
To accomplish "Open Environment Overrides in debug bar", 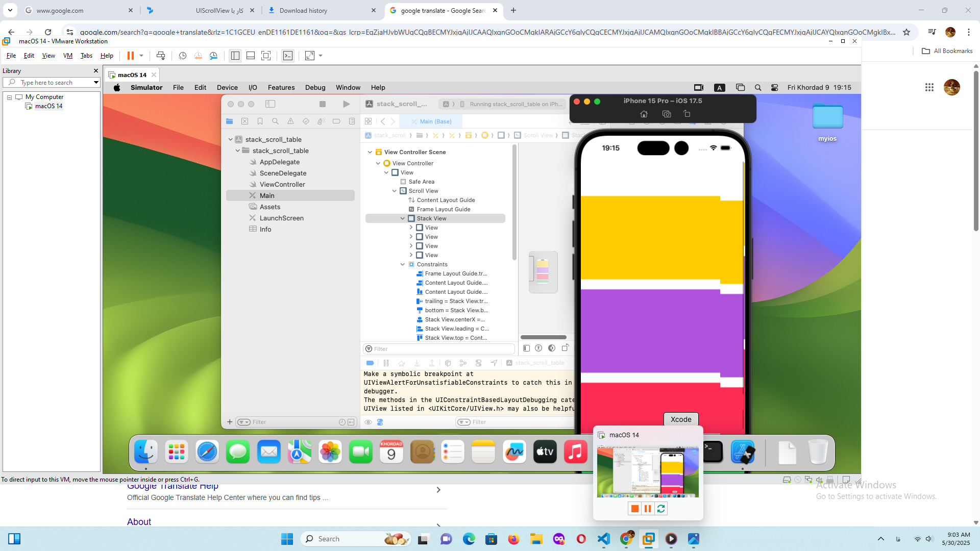I will [478, 363].
